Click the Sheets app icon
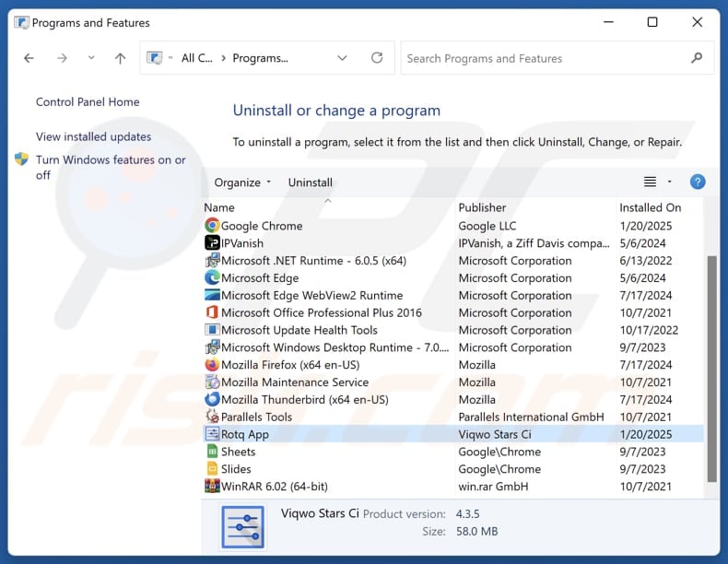The height and width of the screenshot is (564, 728). (x=212, y=452)
